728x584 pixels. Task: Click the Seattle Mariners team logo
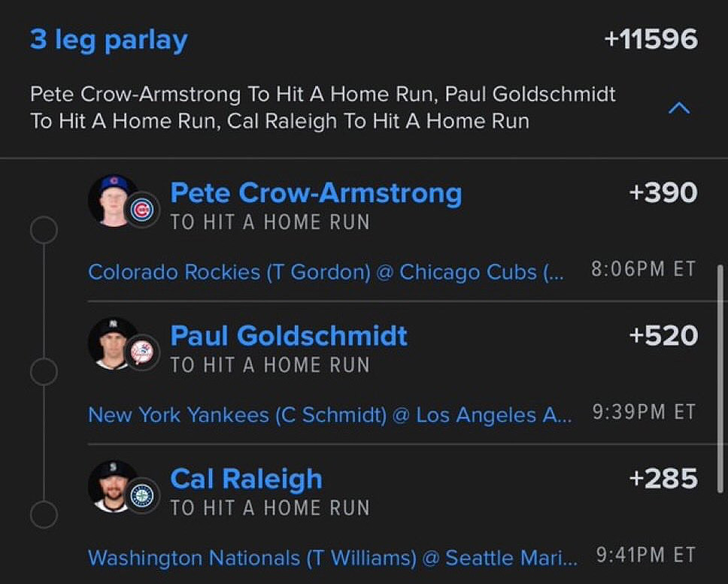tap(141, 495)
